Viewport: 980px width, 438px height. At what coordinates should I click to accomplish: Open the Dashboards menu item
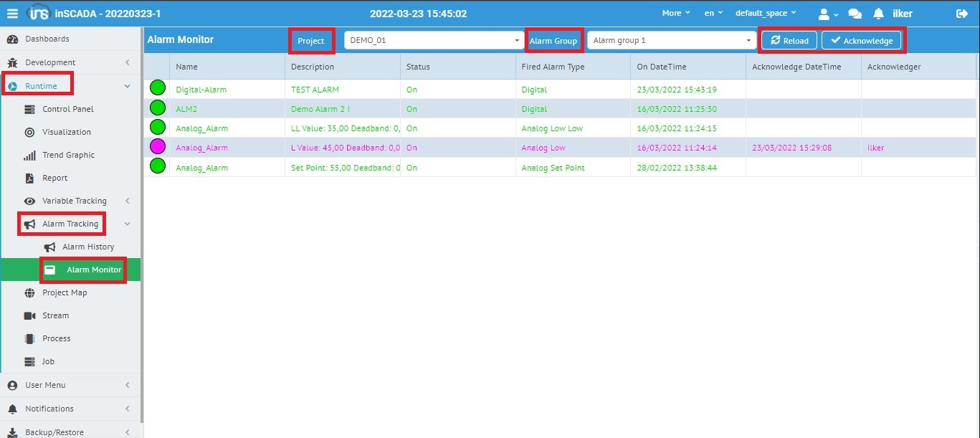(47, 39)
